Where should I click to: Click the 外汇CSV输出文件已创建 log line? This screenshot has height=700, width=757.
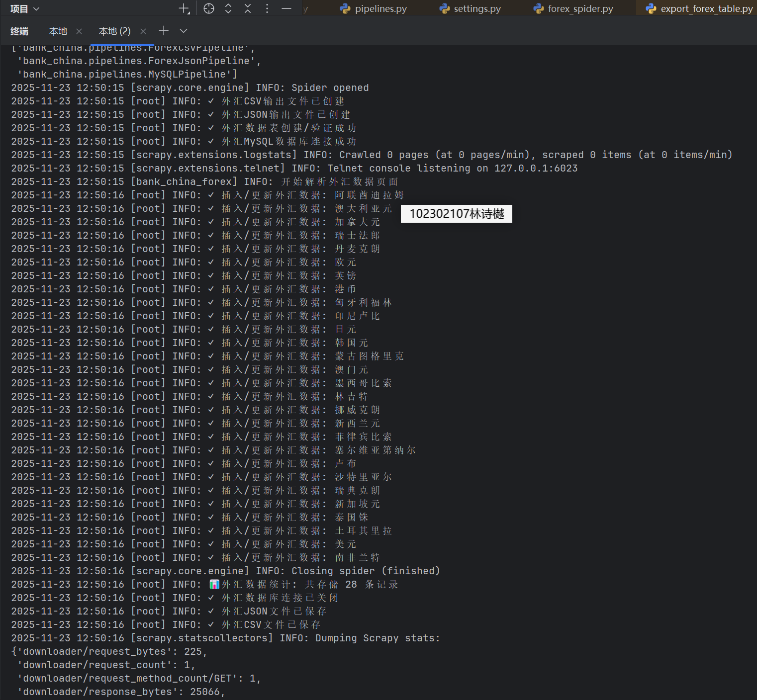point(178,101)
